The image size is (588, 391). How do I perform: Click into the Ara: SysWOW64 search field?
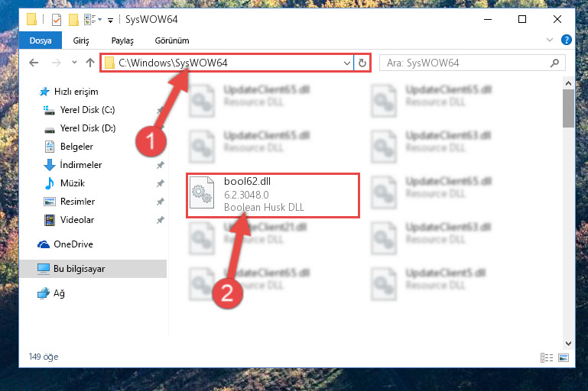(467, 63)
